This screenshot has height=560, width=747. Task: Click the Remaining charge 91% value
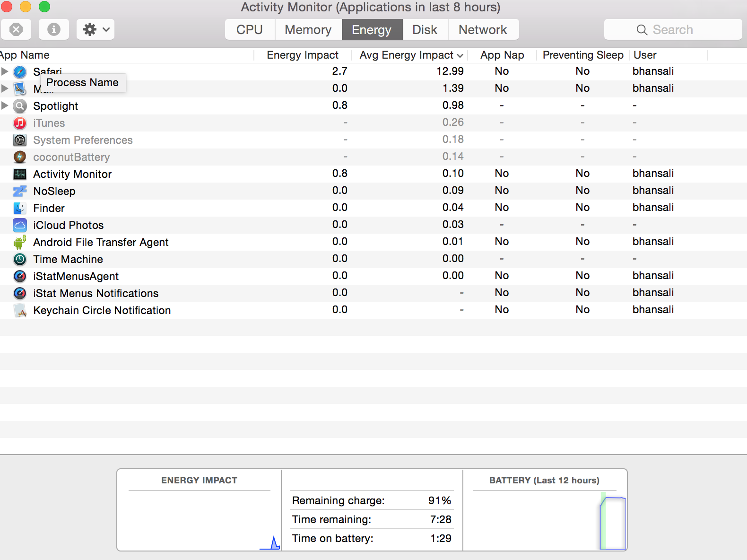coord(440,500)
